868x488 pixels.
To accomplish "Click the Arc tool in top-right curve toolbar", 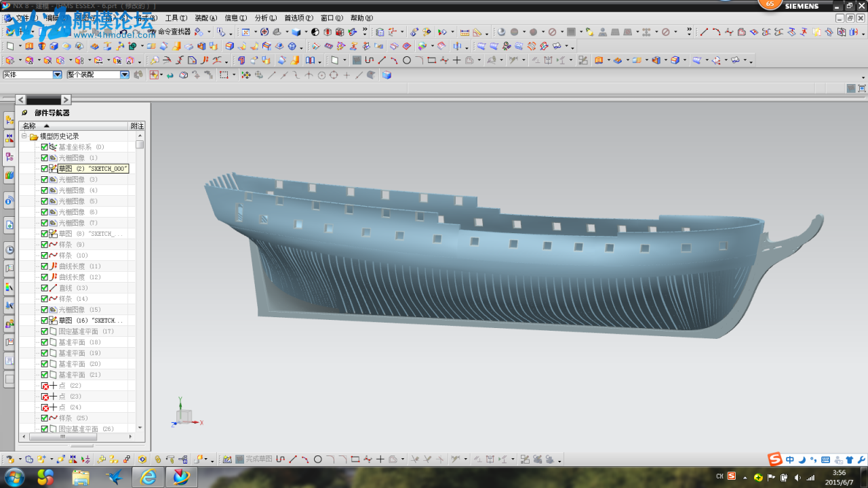I will (716, 32).
